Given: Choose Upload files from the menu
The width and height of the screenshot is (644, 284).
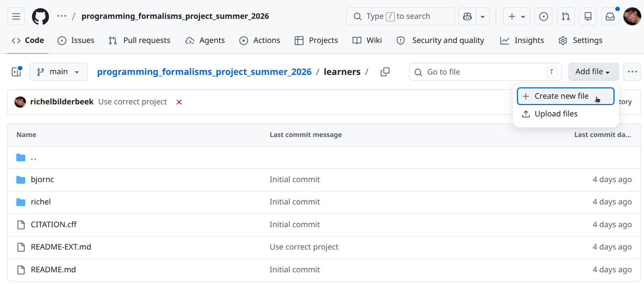Looking at the screenshot, I should 556,114.
